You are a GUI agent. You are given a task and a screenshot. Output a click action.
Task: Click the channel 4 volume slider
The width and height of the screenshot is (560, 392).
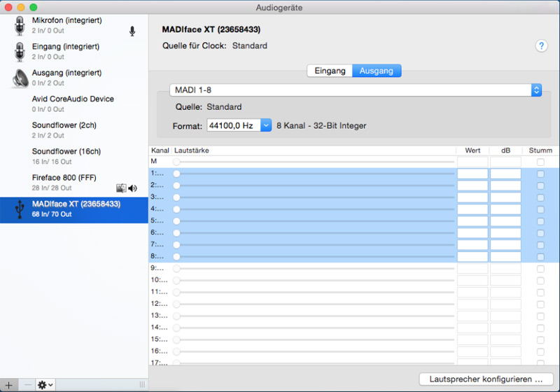click(x=315, y=209)
